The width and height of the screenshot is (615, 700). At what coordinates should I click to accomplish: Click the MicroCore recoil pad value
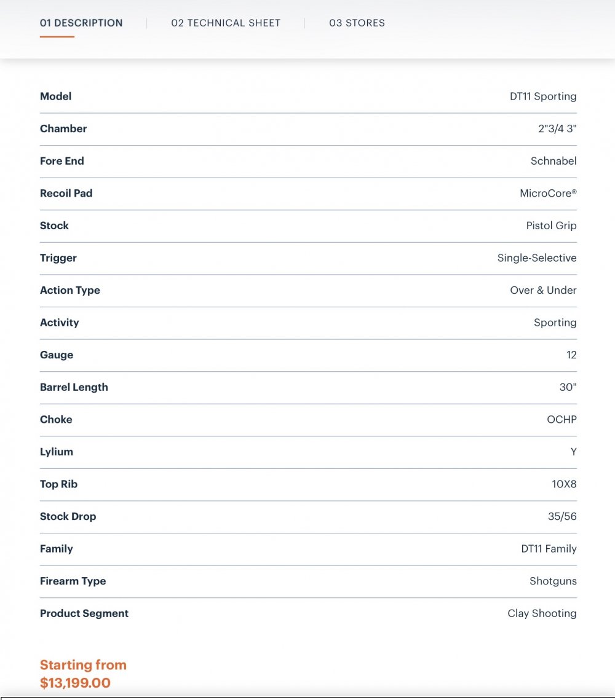(x=548, y=194)
